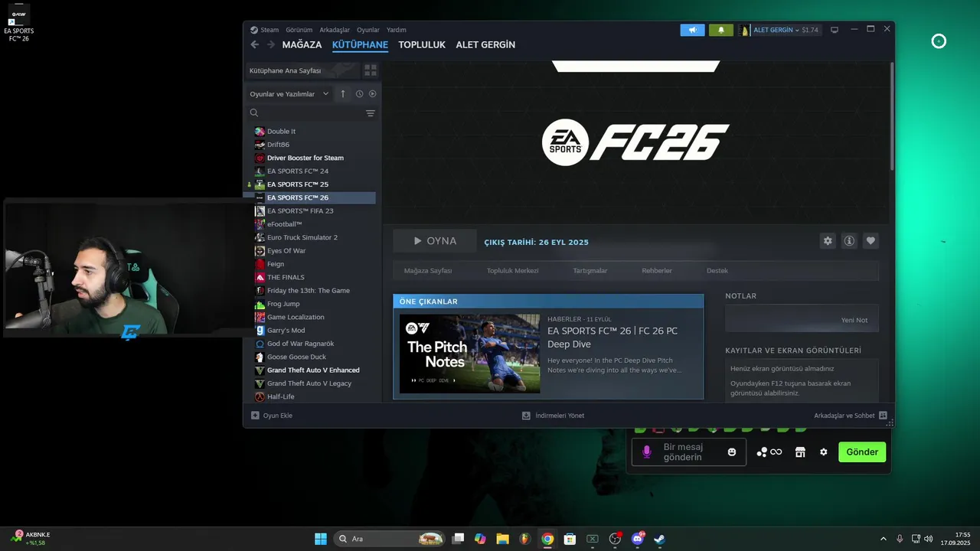Click the recent activity clock icon
The height and width of the screenshot is (551, 980).
point(359,93)
